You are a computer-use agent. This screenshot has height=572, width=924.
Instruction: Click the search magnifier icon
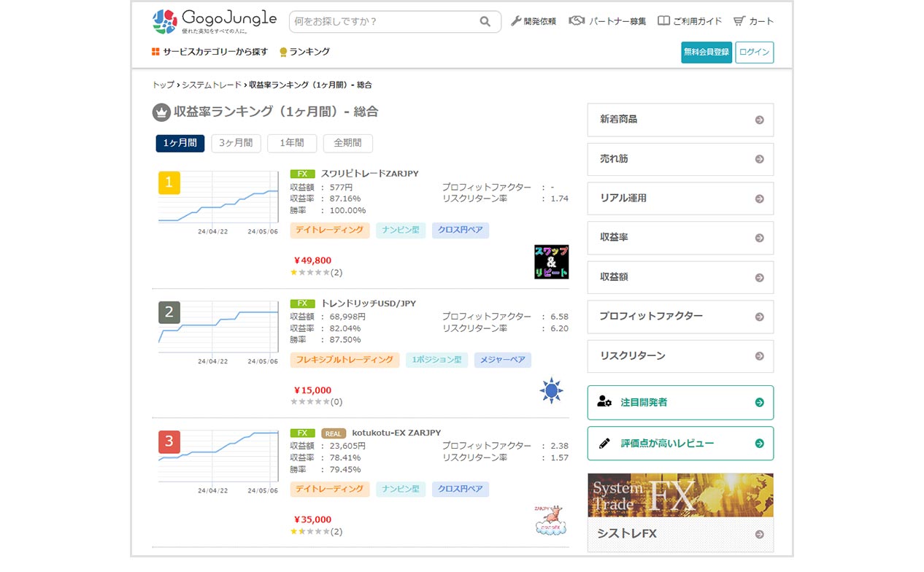click(x=485, y=22)
